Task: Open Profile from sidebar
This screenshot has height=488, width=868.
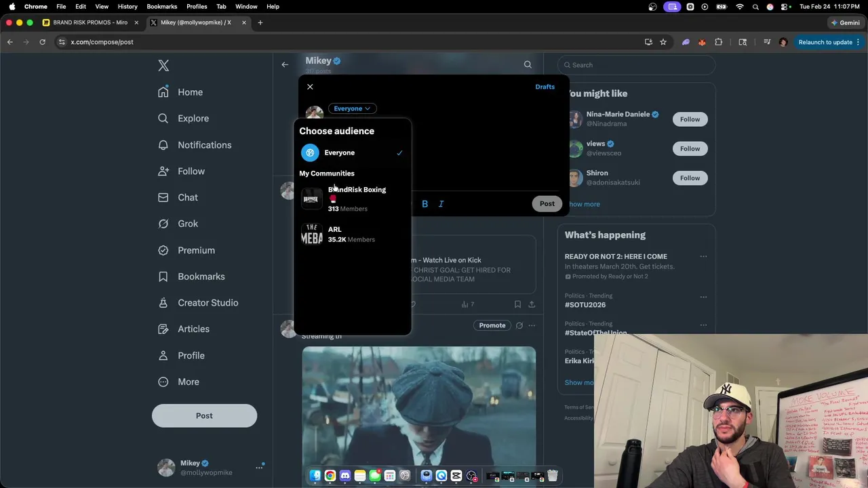Action: tap(181, 355)
